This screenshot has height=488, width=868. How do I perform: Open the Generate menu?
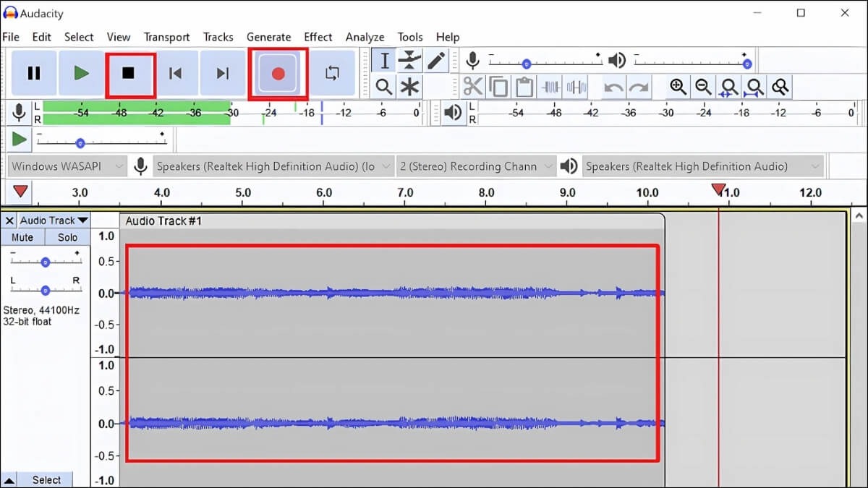268,37
